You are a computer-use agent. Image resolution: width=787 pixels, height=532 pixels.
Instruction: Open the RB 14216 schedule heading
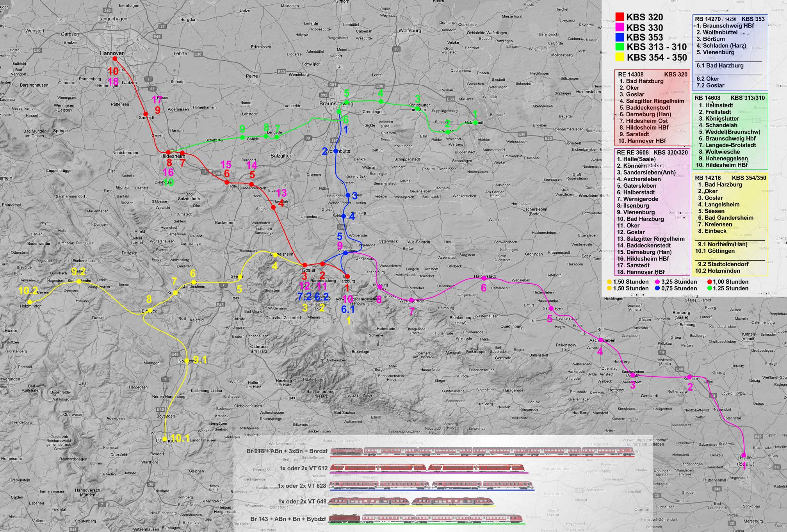707,178
